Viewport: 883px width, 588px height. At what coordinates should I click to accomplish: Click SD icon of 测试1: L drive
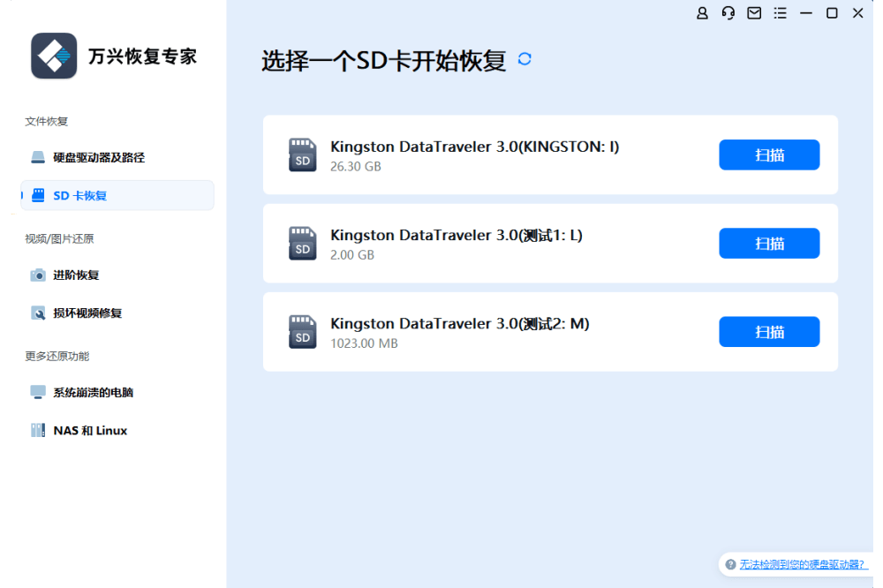click(x=302, y=244)
